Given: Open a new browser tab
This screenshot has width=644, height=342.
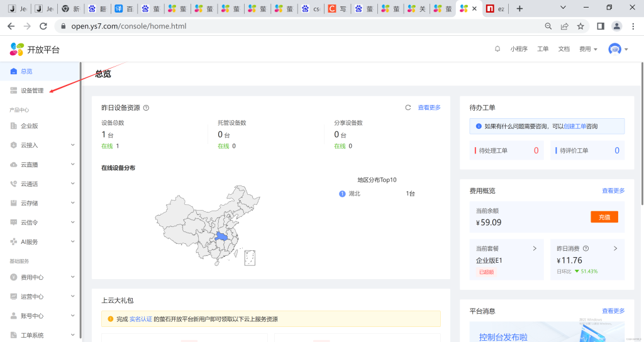Looking at the screenshot, I should [x=519, y=9].
